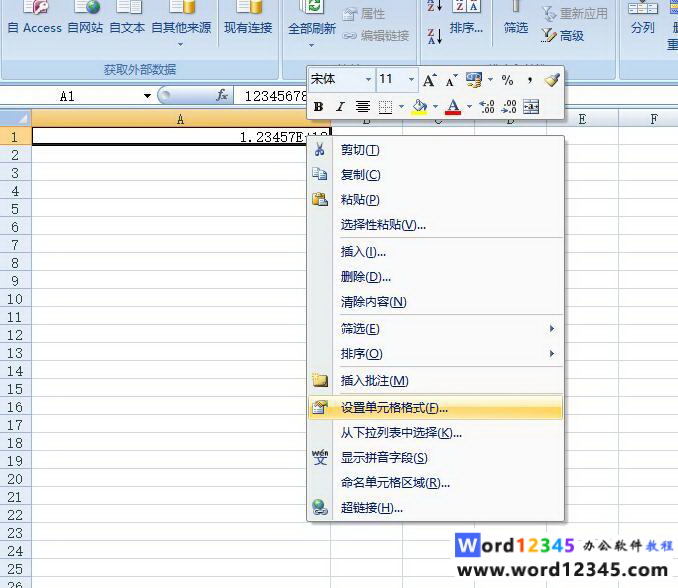This screenshot has height=588, width=678.
Task: Click Bold in the mini toolbar
Action: 318,107
